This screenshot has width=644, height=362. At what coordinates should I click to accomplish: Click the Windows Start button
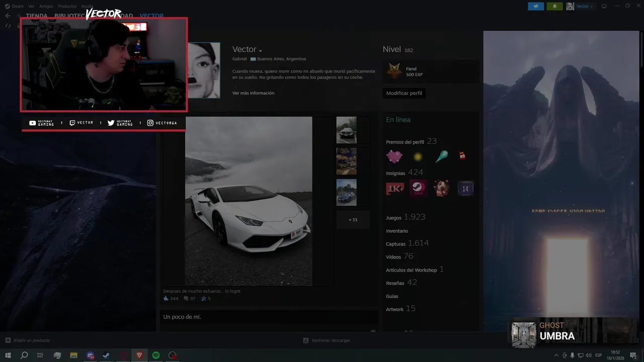pyautogui.click(x=8, y=355)
